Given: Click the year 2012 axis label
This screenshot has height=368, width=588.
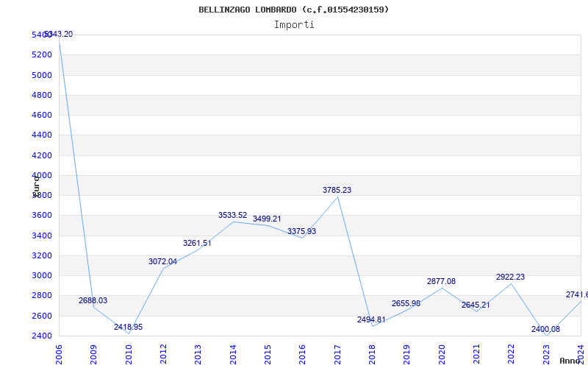Looking at the screenshot, I should (163, 355).
